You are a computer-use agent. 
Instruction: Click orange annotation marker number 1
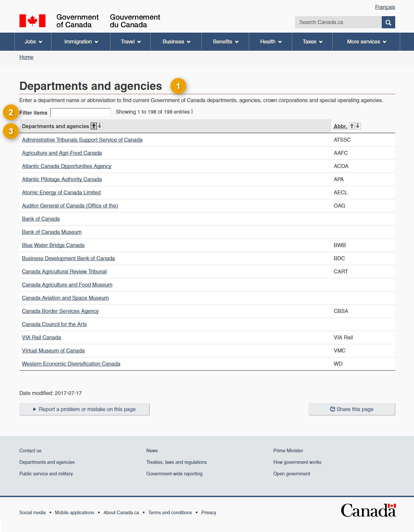click(178, 86)
